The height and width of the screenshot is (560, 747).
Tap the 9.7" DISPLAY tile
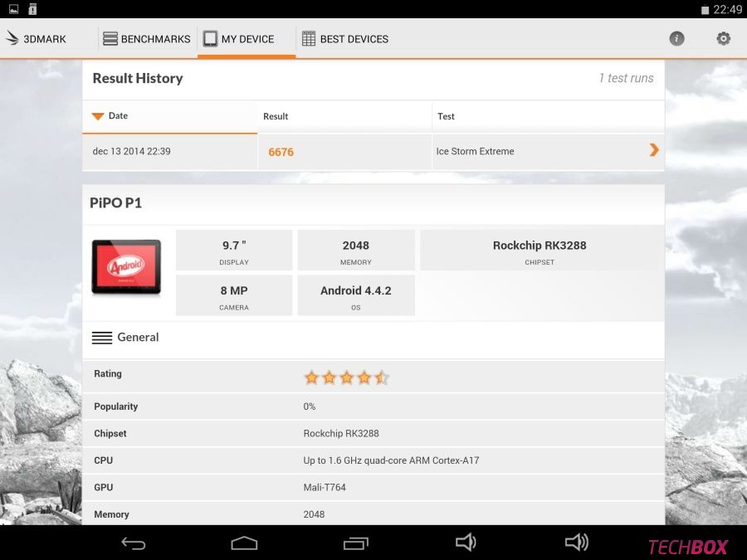click(x=234, y=251)
